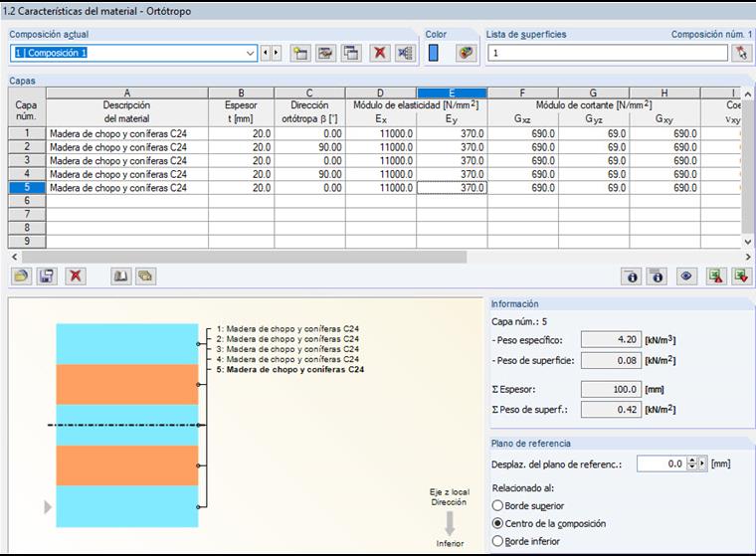Expand the Composición actual dropdown
This screenshot has height=556, width=756.
(x=251, y=53)
